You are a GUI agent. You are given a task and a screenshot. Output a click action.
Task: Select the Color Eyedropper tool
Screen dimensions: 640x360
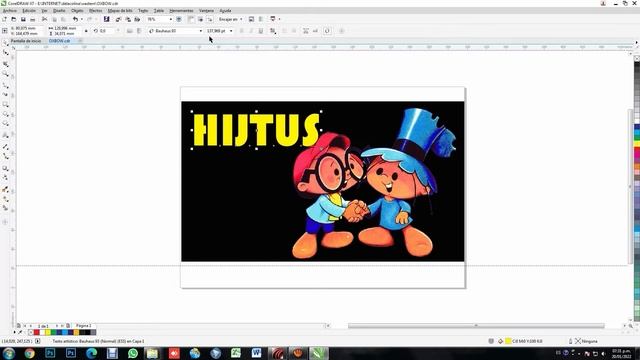[5, 189]
